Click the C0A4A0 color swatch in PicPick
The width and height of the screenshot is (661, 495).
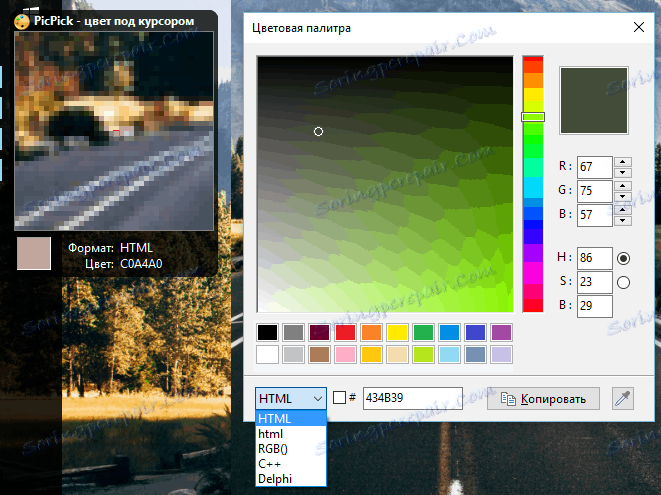(34, 253)
